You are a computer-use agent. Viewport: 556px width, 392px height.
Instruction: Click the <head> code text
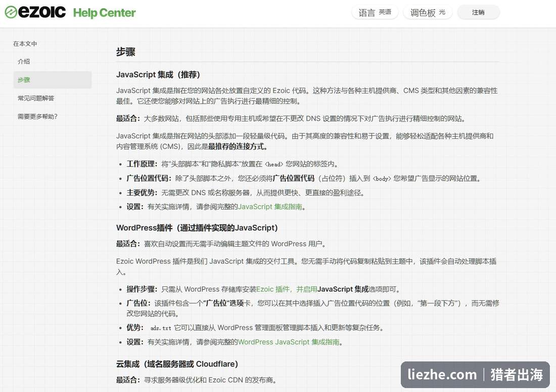pyautogui.click(x=274, y=164)
